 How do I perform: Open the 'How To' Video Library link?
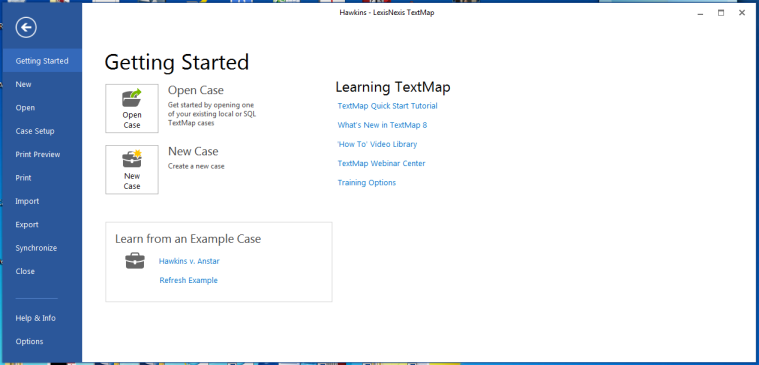[x=377, y=144]
